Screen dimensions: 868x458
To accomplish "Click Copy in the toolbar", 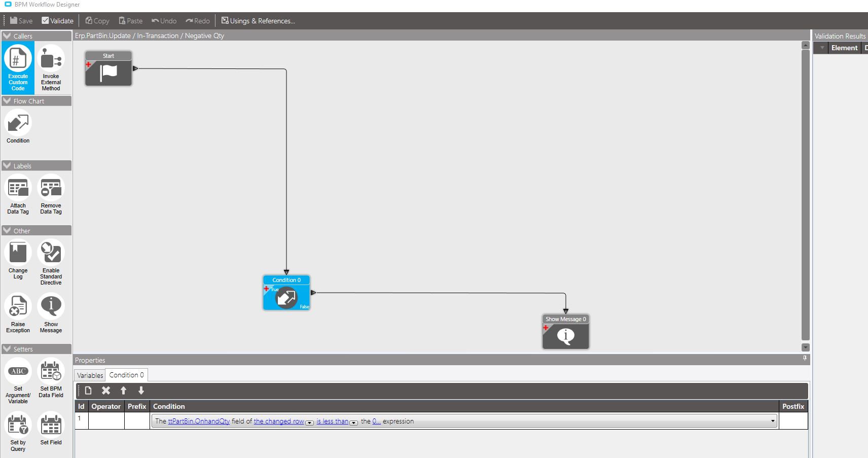I will pyautogui.click(x=97, y=21).
